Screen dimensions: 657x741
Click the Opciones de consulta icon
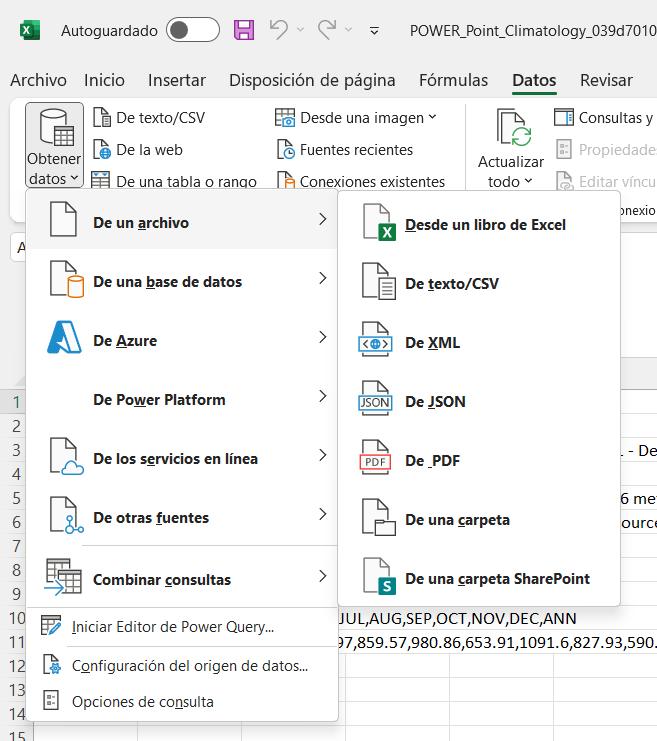(51, 700)
